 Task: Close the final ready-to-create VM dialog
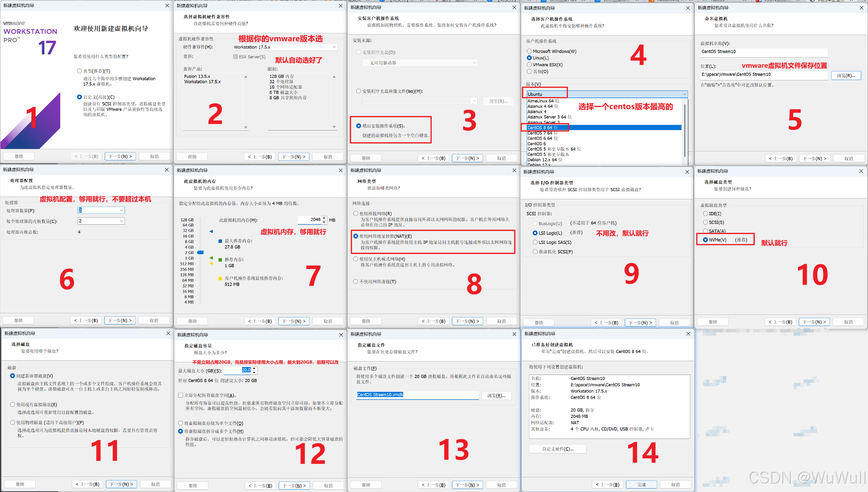point(688,334)
